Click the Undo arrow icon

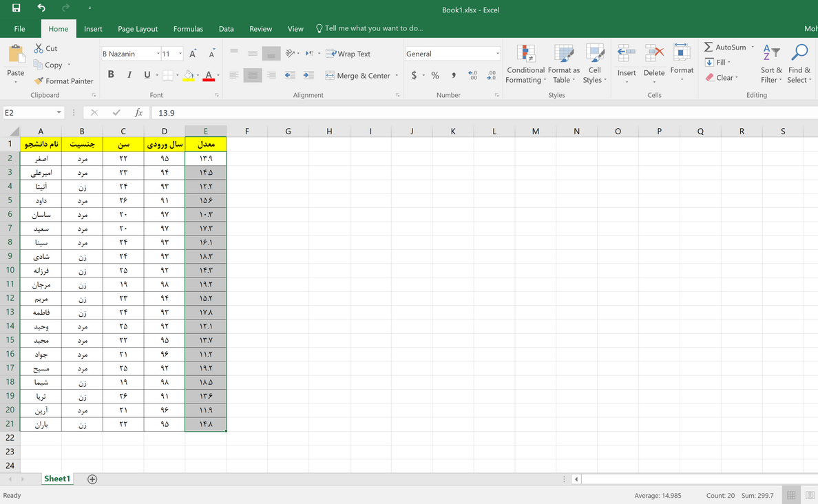click(41, 8)
